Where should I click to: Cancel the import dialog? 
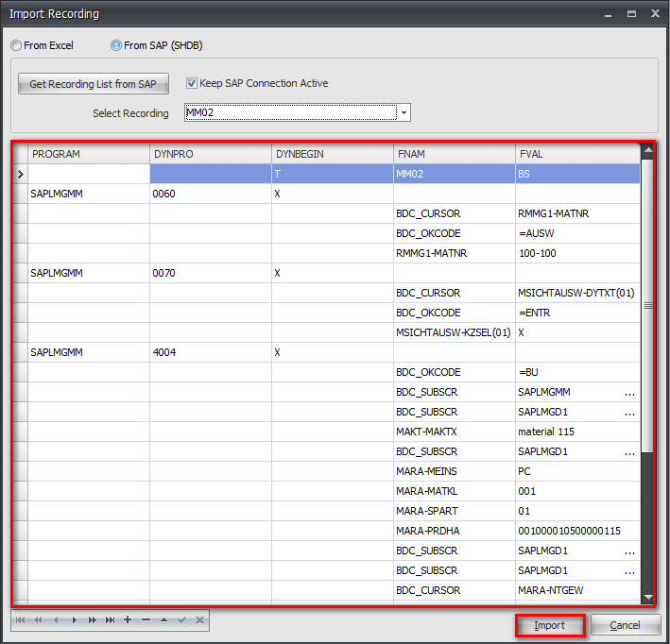(625, 625)
